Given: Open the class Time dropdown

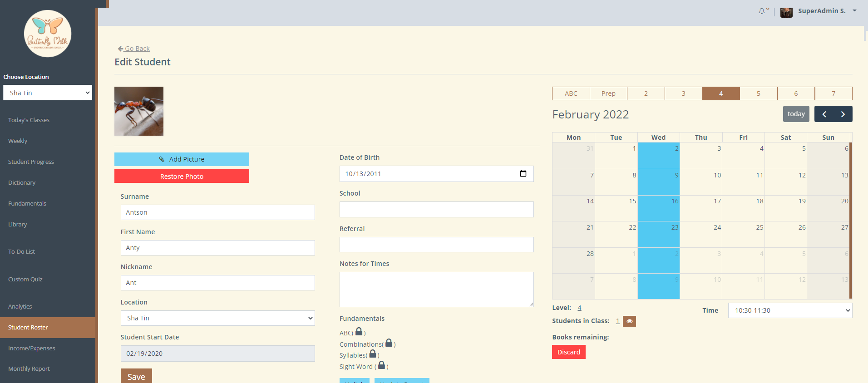Looking at the screenshot, I should 790,310.
